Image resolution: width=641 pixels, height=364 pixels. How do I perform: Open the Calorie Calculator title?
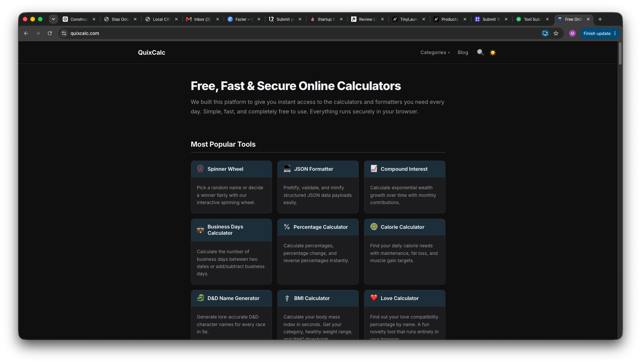coord(403,227)
